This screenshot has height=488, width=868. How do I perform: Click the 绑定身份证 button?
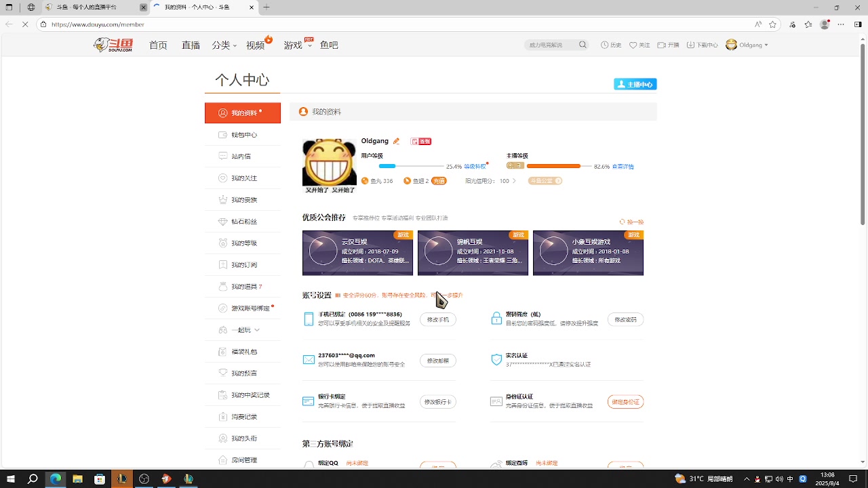(625, 402)
